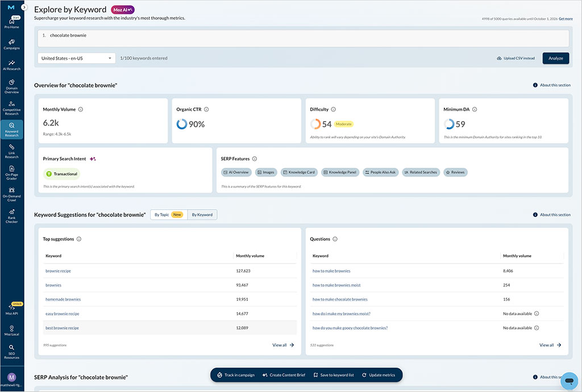This screenshot has height=392, width=582.
Task: Click Knowledge Card SERP feature chip
Action: 299,173
